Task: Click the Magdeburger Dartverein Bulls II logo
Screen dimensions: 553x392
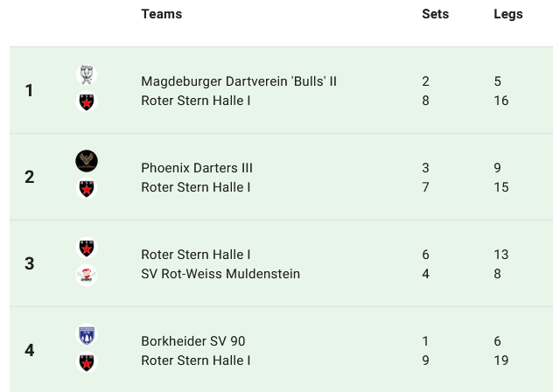Action: (87, 74)
